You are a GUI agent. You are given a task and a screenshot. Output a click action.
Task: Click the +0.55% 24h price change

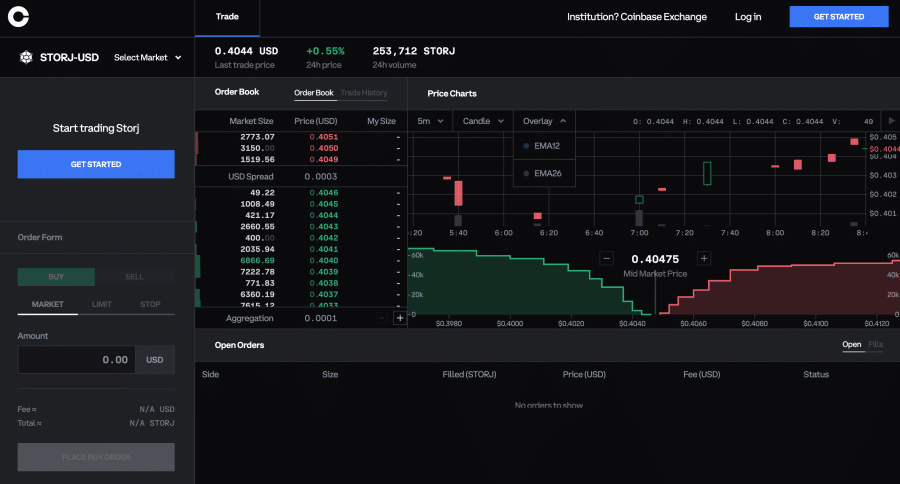click(x=325, y=51)
